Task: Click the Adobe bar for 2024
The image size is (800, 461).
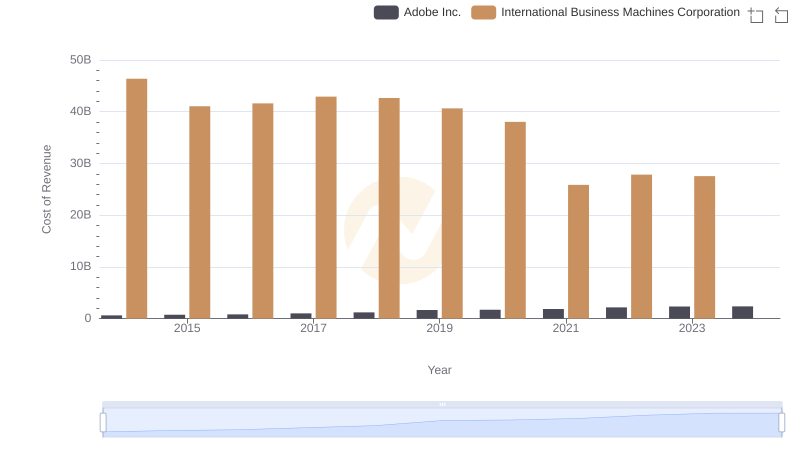Action: point(742,312)
